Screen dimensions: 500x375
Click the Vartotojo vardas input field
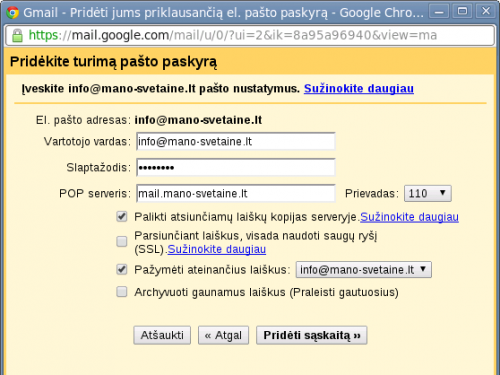click(x=236, y=142)
